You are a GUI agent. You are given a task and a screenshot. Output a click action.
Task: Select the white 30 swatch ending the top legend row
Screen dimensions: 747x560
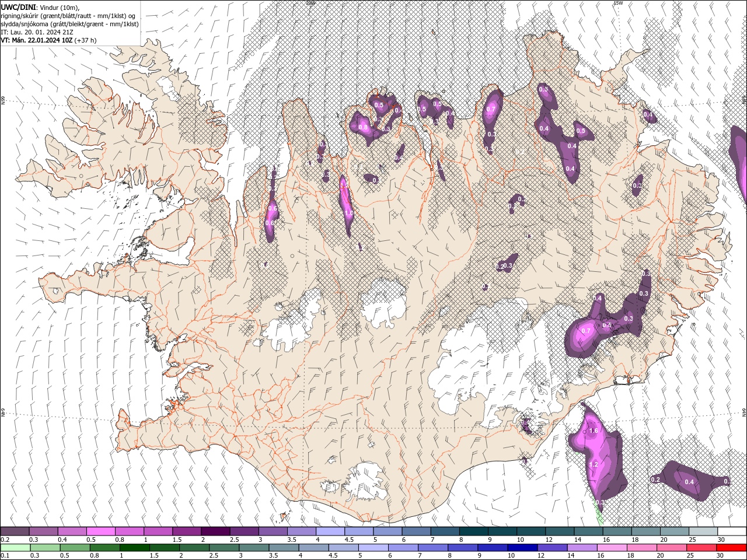tap(732, 531)
